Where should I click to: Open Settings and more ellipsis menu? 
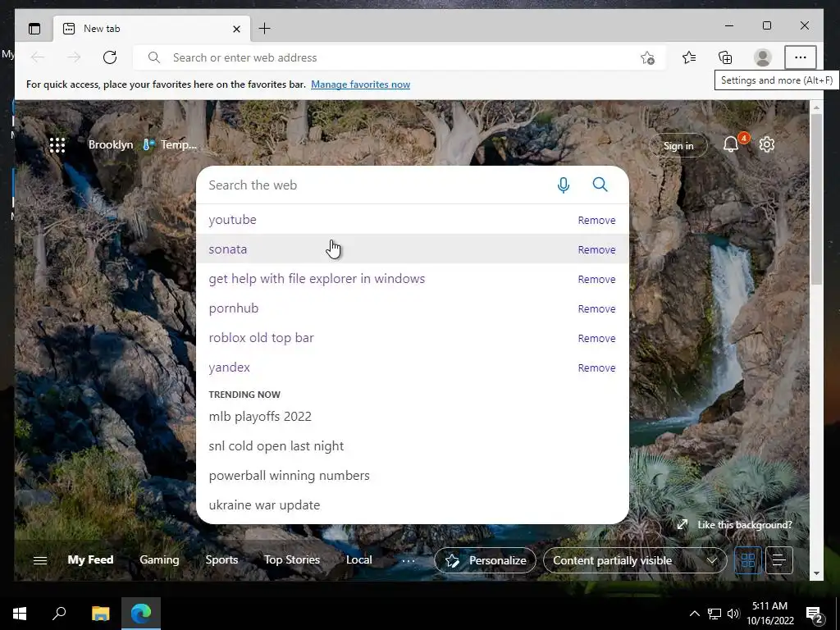click(801, 57)
